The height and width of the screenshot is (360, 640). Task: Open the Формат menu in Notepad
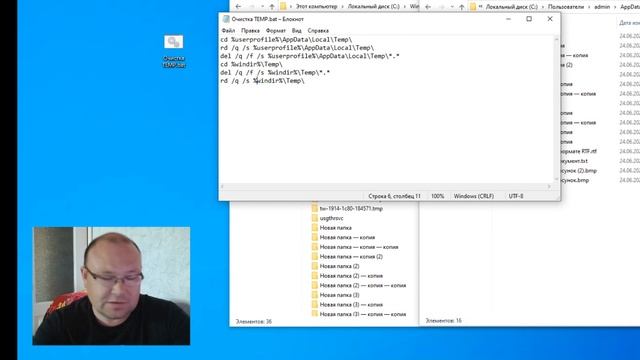click(276, 31)
